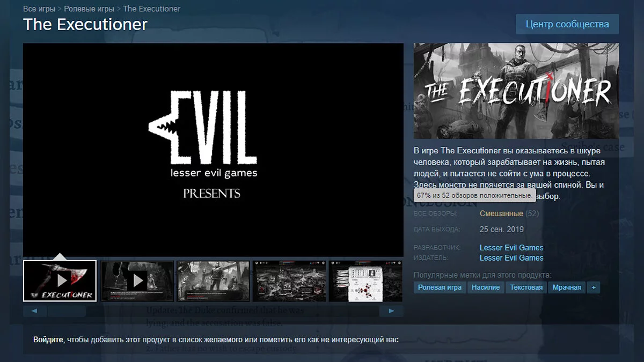Click the '67% из 52 обзоров положительные' tooltip
The width and height of the screenshot is (644, 362).
[x=474, y=196]
